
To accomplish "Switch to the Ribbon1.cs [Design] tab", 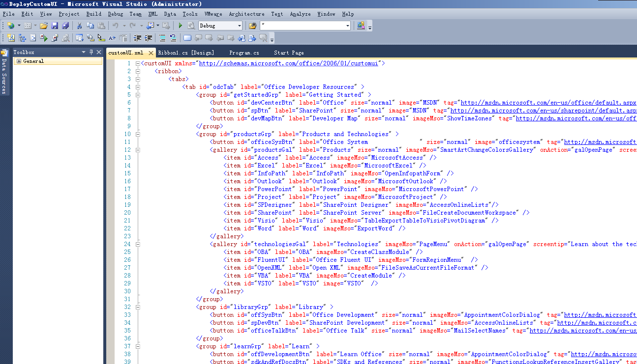I will (186, 53).
